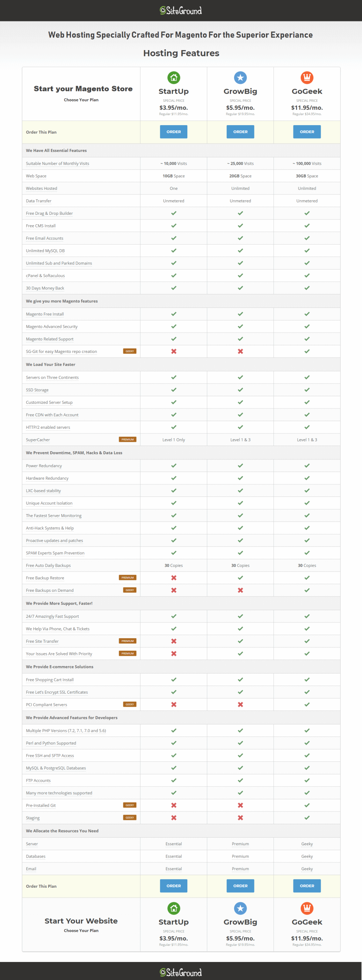
Task: Click the orange GoGeek crown icon at top
Action: click(307, 78)
